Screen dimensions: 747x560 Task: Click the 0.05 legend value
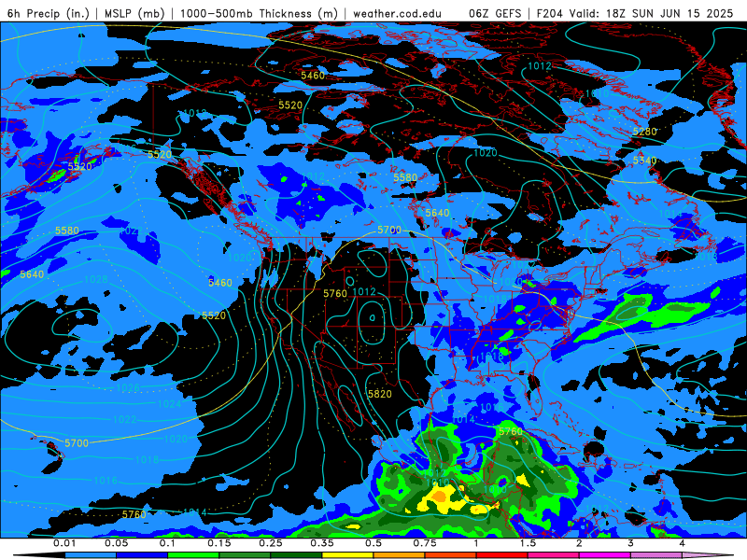point(116,543)
